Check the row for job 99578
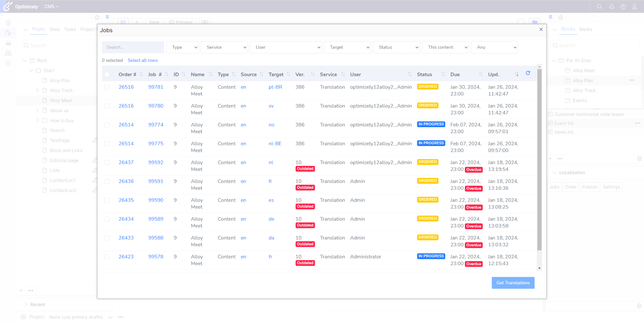 tap(107, 257)
